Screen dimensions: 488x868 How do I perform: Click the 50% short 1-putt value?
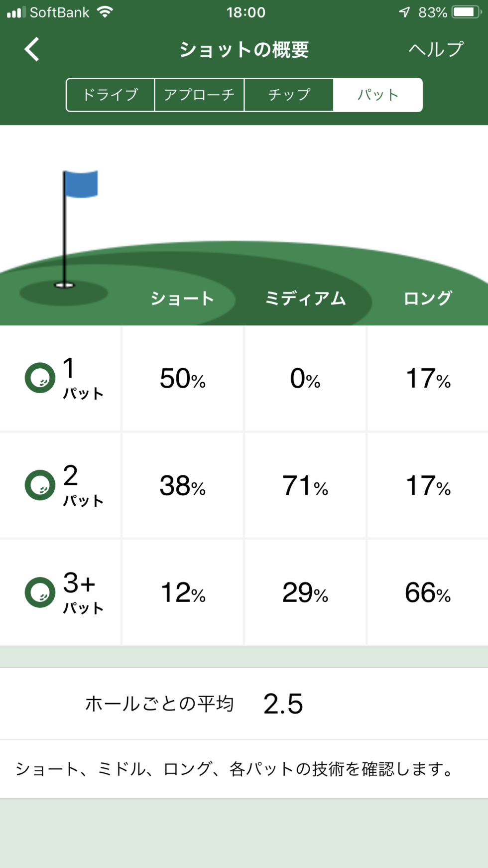[182, 379]
